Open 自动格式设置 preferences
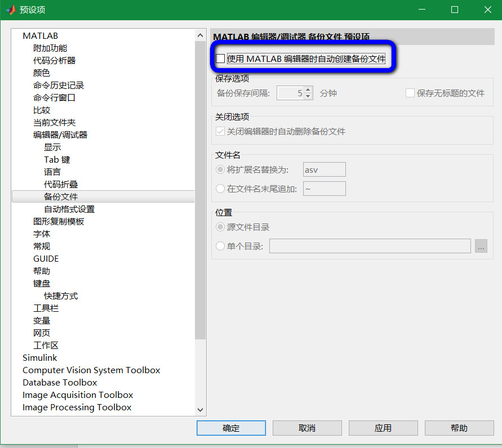Screen dimensions: 502x448 (69, 209)
